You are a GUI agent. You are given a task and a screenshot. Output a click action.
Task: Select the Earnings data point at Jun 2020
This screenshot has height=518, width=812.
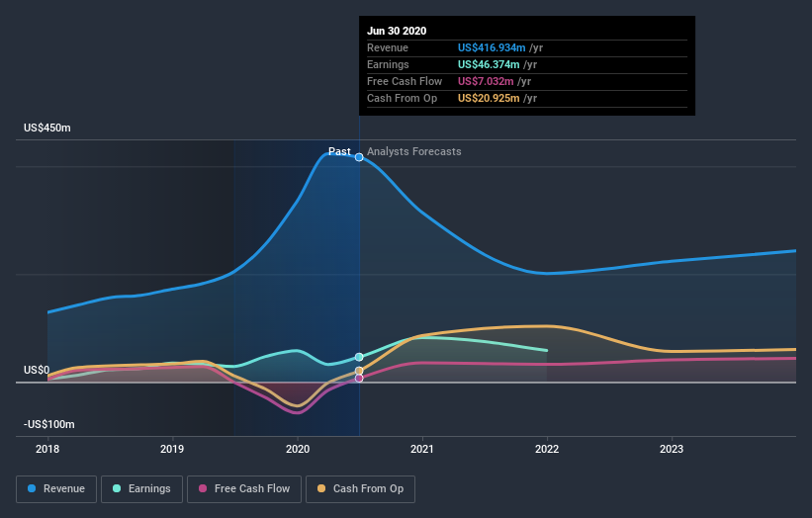[x=359, y=357]
